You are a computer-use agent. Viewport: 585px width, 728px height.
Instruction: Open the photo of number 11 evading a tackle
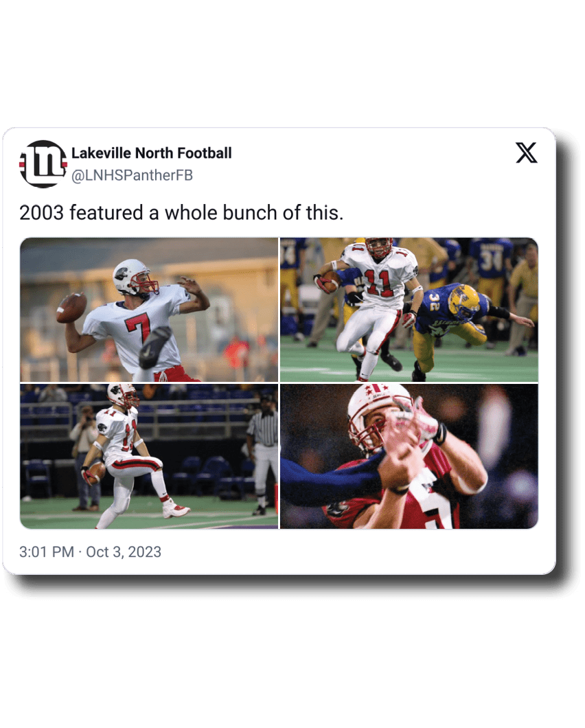tap(409, 310)
